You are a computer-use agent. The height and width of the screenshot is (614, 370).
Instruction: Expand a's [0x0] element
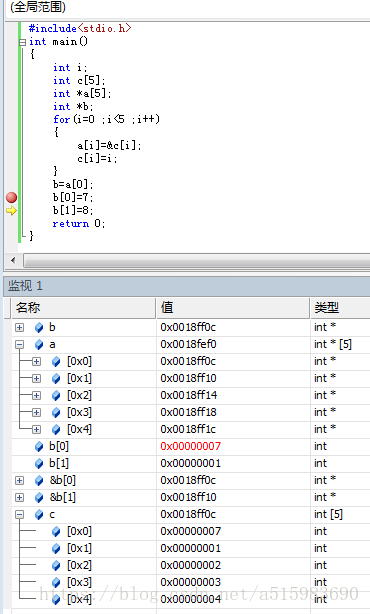(36, 361)
